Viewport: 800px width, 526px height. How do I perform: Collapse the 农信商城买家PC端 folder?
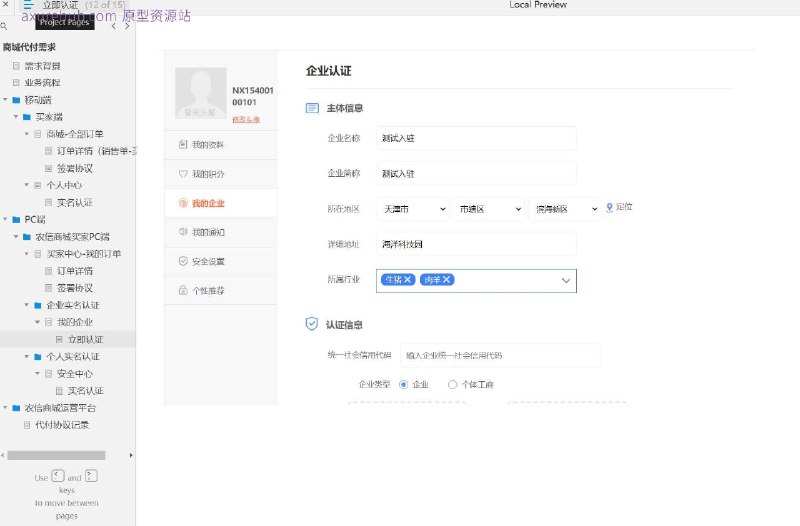pyautogui.click(x=16, y=237)
